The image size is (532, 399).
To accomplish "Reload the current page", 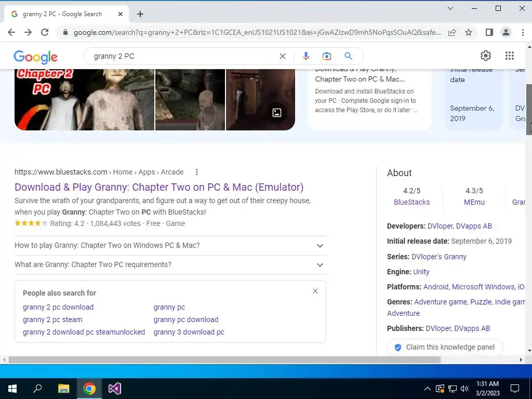I will pyautogui.click(x=45, y=32).
